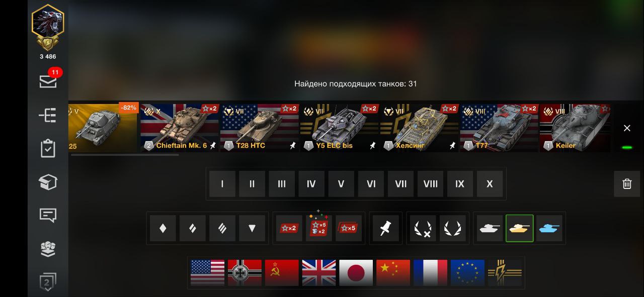
Task: Toggle tier VIII filter
Action: tap(430, 184)
